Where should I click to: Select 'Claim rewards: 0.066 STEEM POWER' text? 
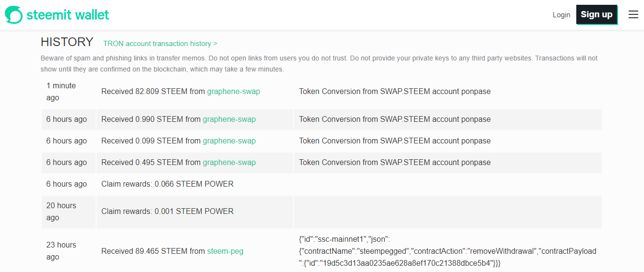(x=167, y=184)
